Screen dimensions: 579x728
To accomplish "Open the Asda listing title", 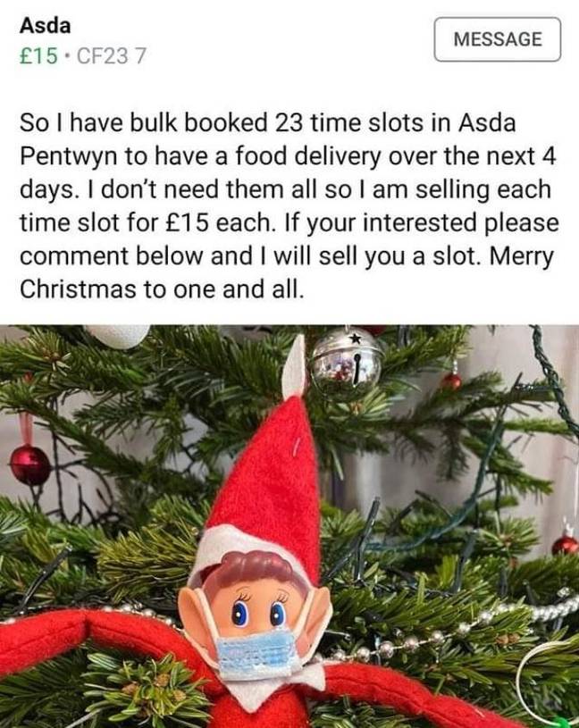I will (x=45, y=26).
